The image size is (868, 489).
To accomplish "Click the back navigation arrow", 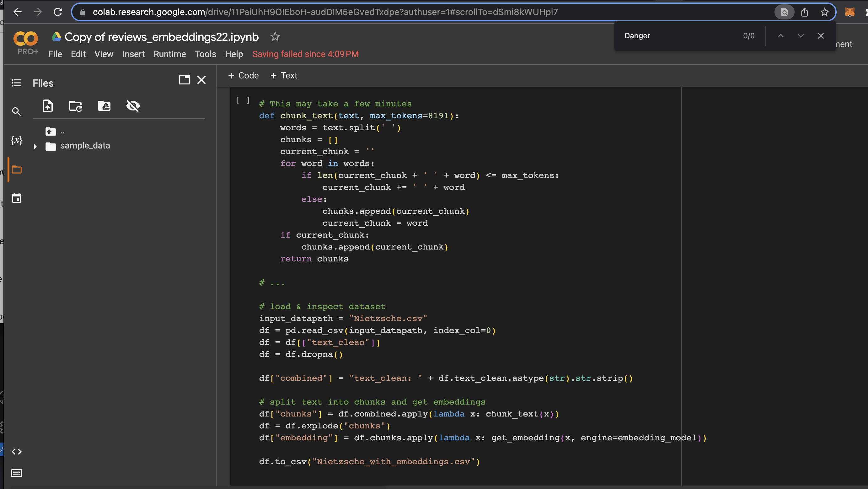I will tap(17, 12).
